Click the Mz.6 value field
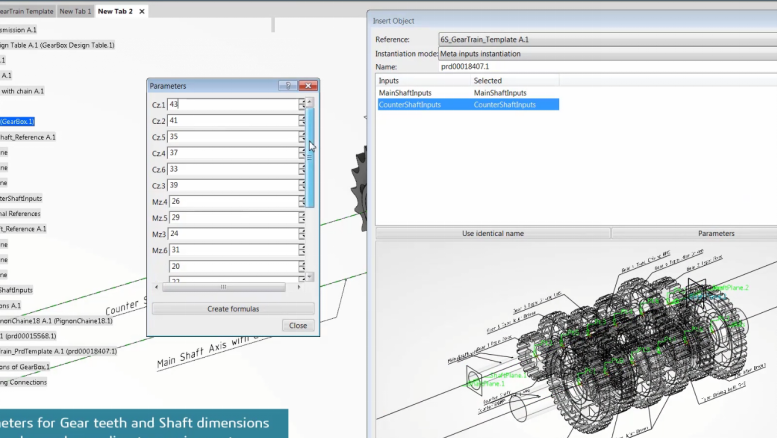The width and height of the screenshot is (778, 438). coord(234,250)
